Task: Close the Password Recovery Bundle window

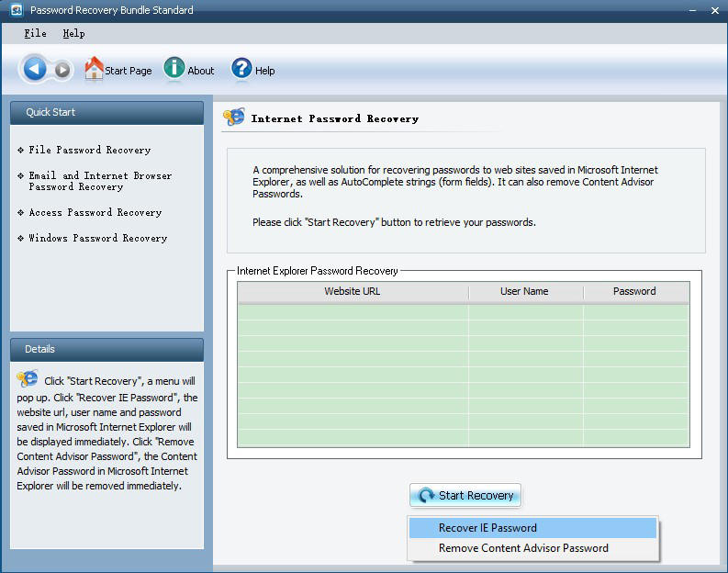Action: click(715, 10)
